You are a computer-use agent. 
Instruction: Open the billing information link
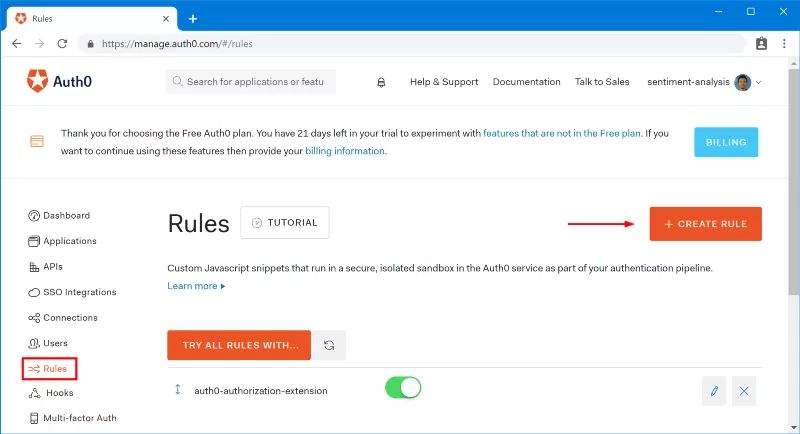click(344, 151)
